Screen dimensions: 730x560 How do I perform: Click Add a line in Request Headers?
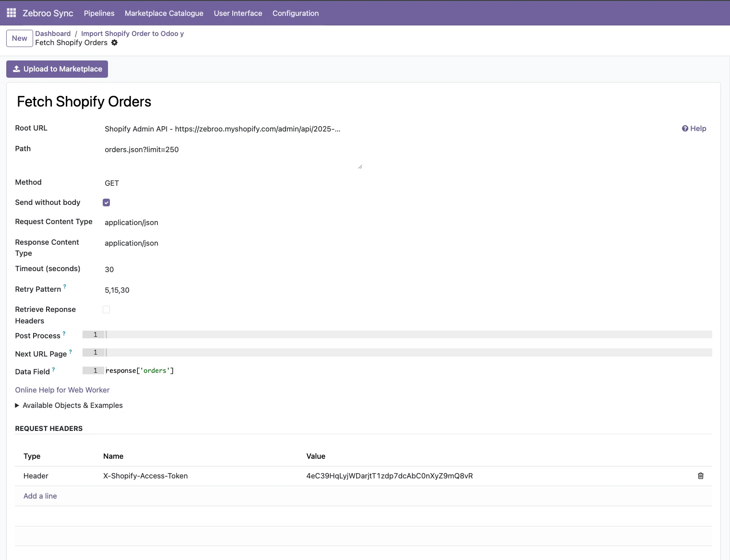pyautogui.click(x=40, y=496)
